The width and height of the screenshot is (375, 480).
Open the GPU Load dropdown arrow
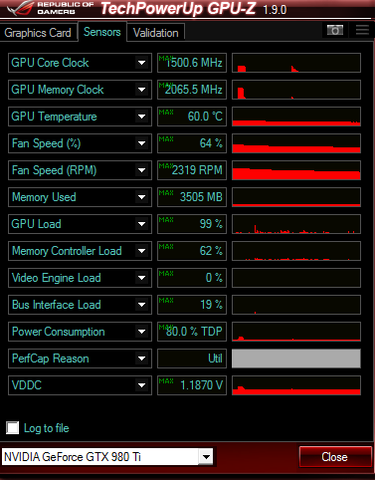[142, 224]
